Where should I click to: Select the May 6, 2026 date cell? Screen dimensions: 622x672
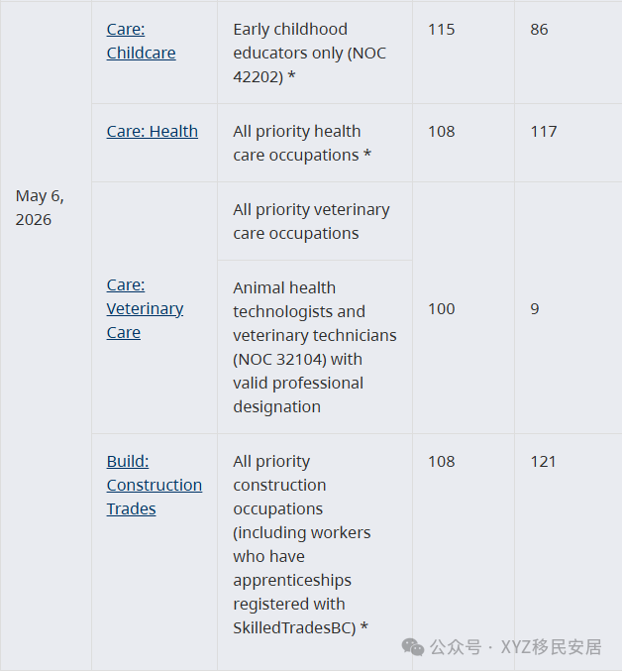[x=40, y=208]
